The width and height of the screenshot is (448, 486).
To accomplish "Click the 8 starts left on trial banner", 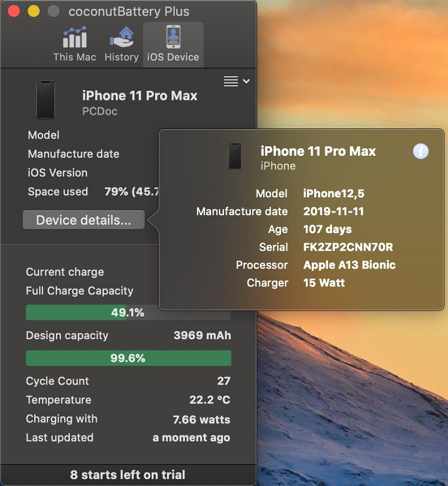I will coord(128,475).
